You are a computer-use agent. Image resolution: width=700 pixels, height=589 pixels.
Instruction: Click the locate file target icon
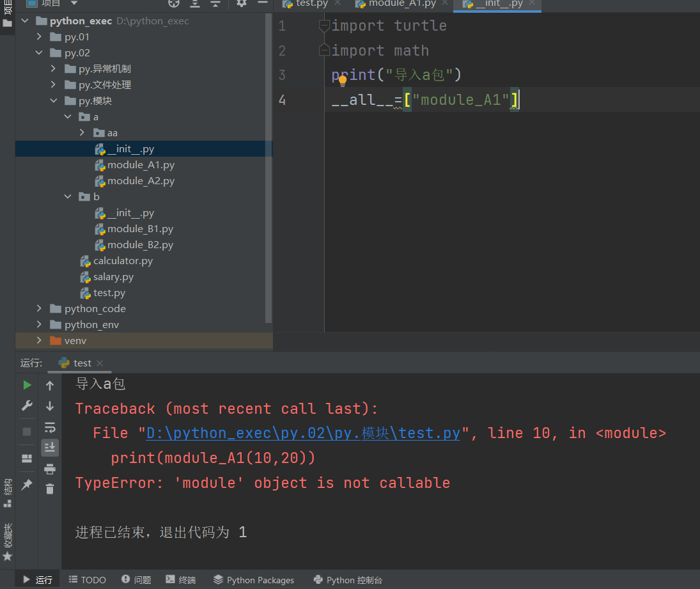tap(174, 4)
